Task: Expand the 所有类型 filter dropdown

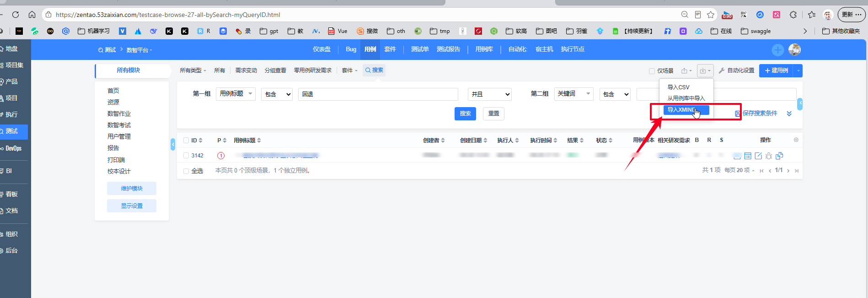Action: [x=193, y=70]
